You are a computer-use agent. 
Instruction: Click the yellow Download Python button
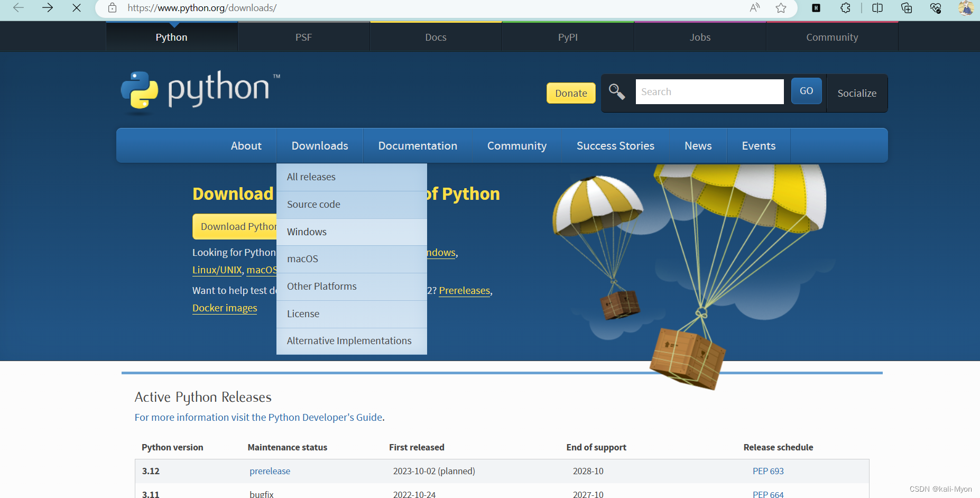tap(235, 227)
